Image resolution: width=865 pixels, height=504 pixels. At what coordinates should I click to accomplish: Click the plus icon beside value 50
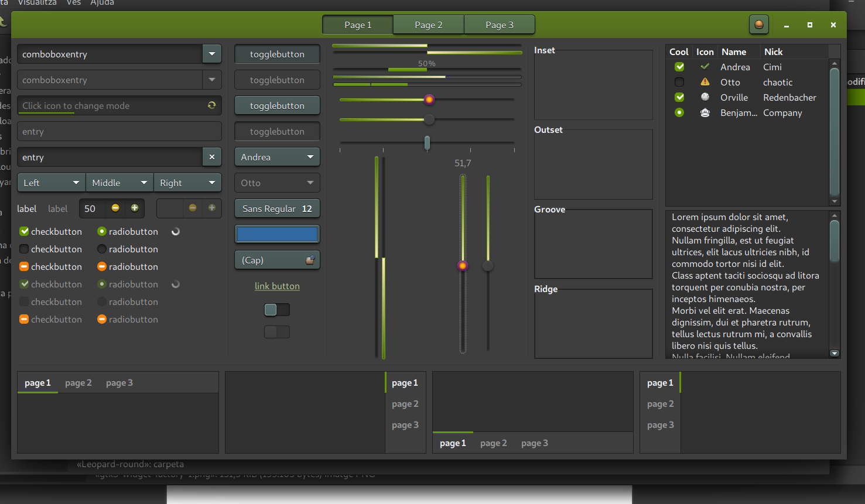(x=135, y=208)
